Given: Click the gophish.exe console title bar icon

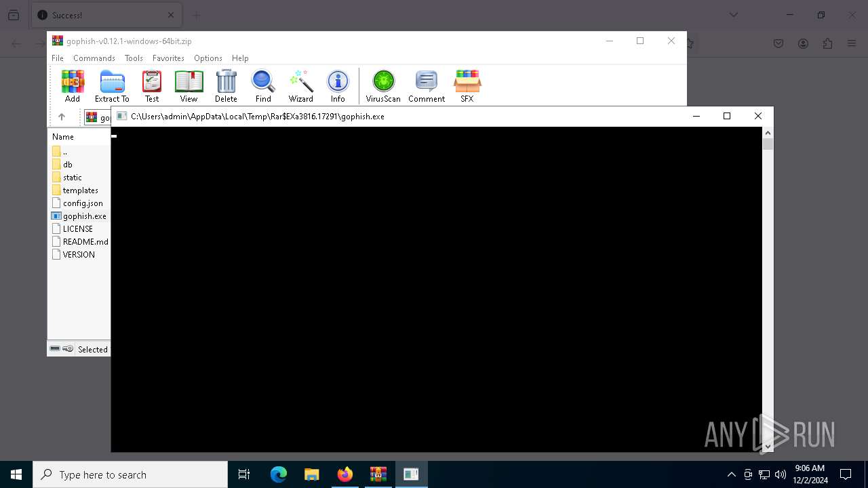Looking at the screenshot, I should click(121, 116).
